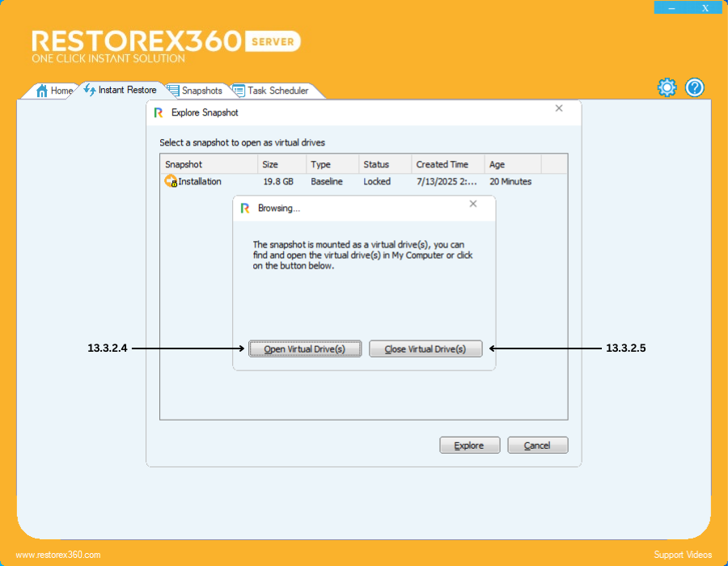
Task: Click the Browsing dialog logo icon
Action: [245, 209]
